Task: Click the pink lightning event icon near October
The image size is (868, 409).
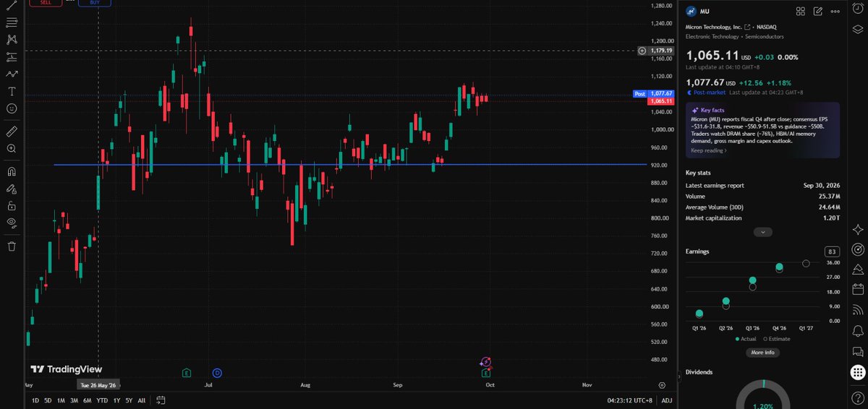Action: (x=486, y=361)
